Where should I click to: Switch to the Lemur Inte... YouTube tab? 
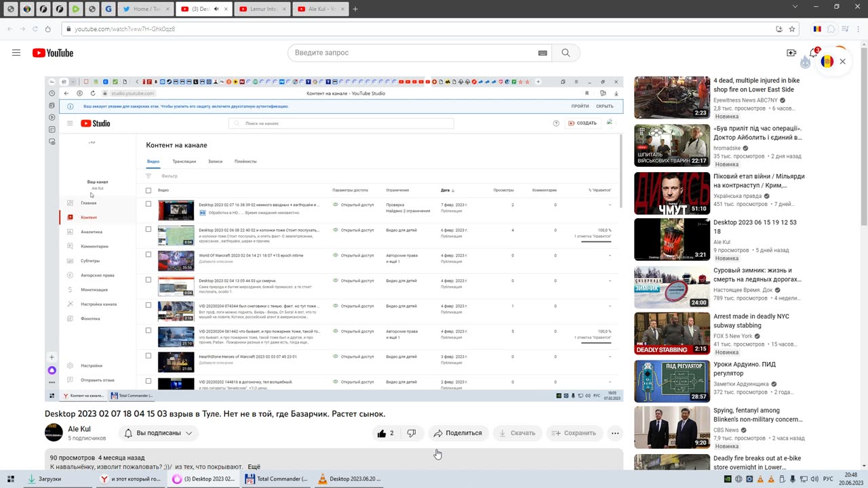pos(264,9)
